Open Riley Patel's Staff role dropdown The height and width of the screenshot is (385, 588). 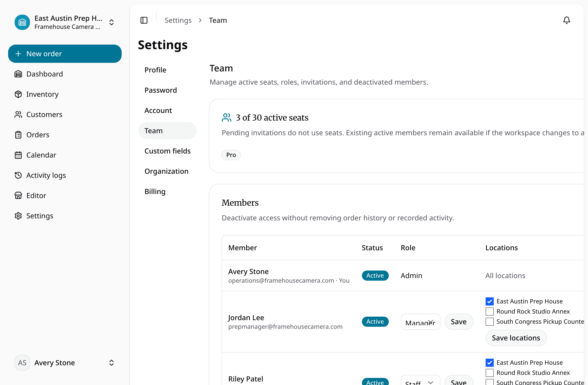coord(421,380)
